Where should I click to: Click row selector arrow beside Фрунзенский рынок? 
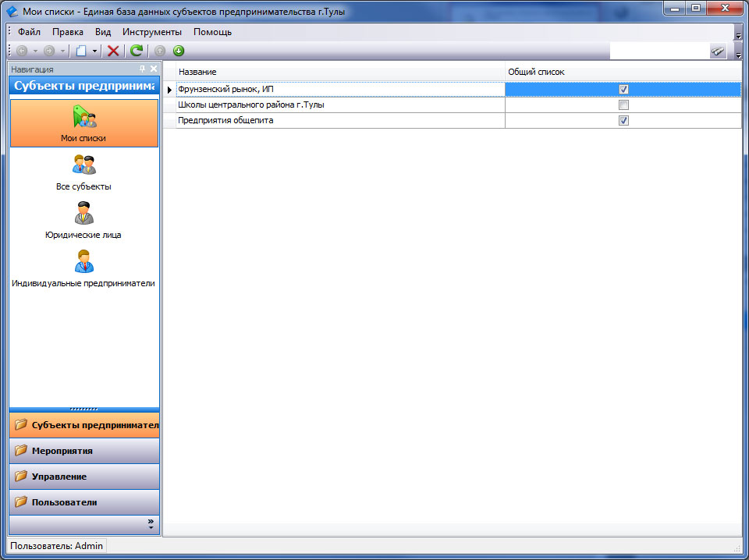pyautogui.click(x=169, y=89)
